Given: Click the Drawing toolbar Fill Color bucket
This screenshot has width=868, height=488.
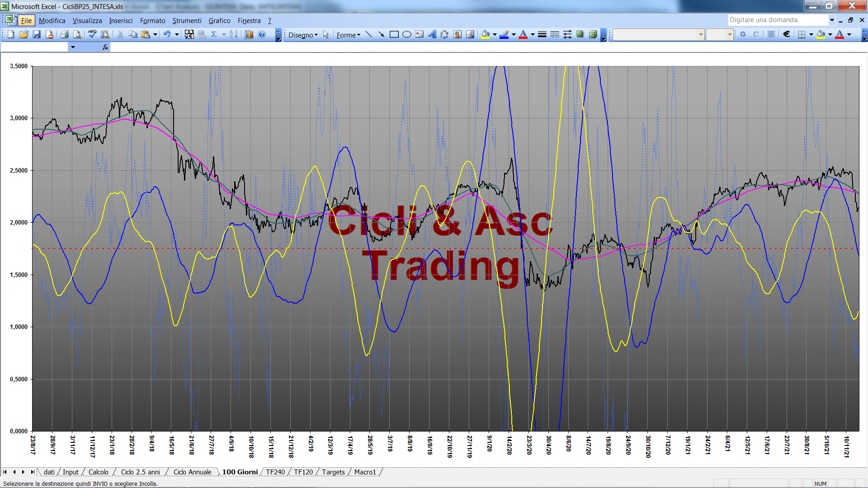Looking at the screenshot, I should 485,35.
